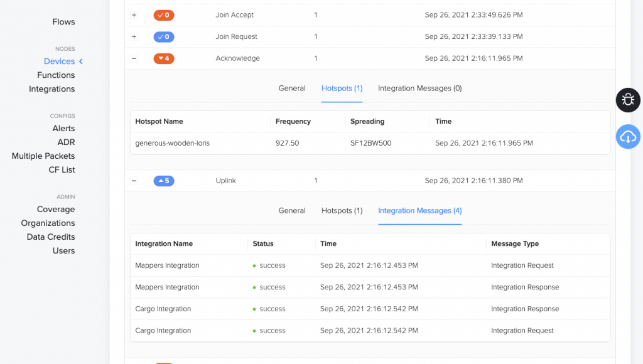Click the blue 0 badge for Join Request
This screenshot has width=643, height=364.
pyautogui.click(x=164, y=37)
